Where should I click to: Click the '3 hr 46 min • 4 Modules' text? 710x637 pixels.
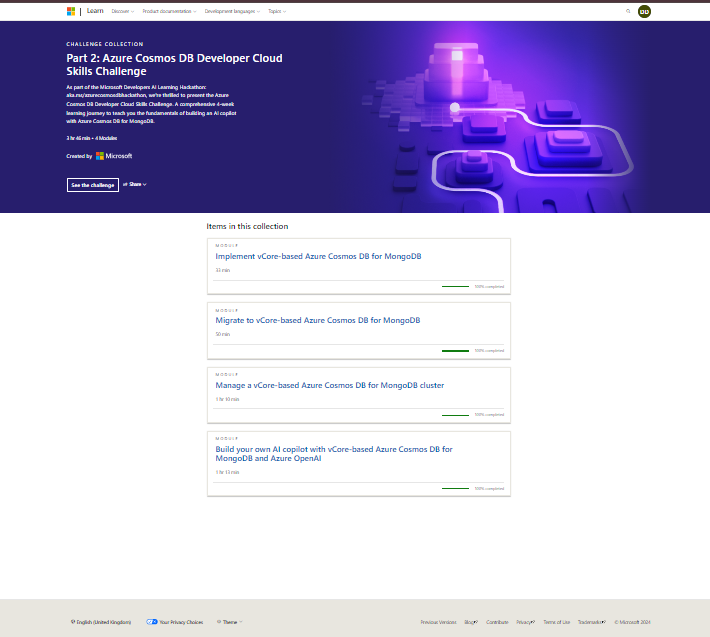click(91, 138)
